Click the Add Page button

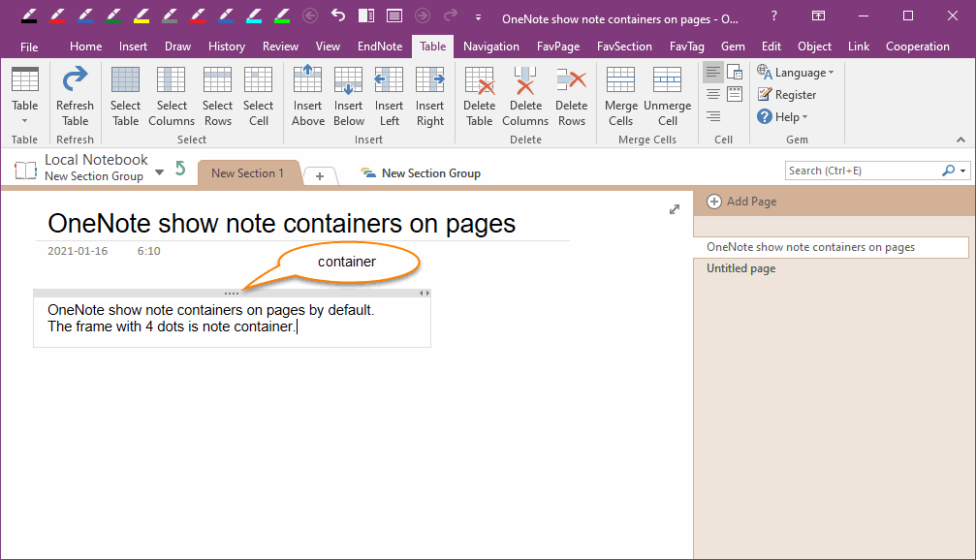[x=742, y=202]
